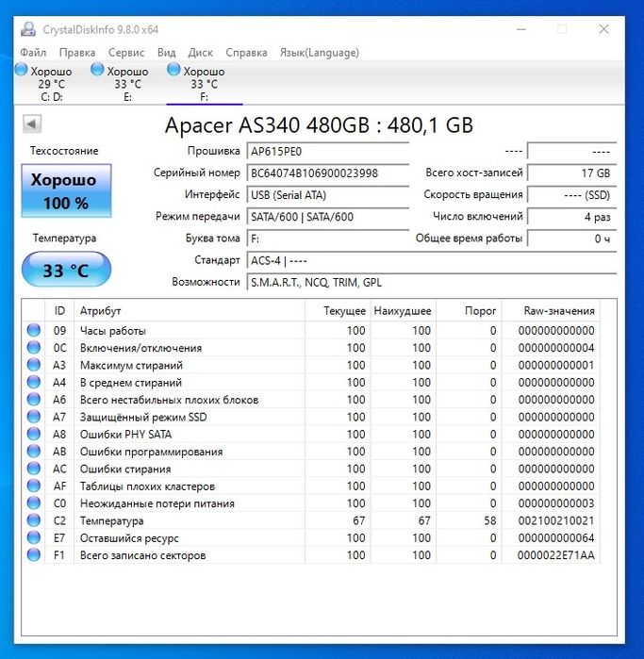Select the Ошибки PHY SATA attribute text

click(125, 435)
